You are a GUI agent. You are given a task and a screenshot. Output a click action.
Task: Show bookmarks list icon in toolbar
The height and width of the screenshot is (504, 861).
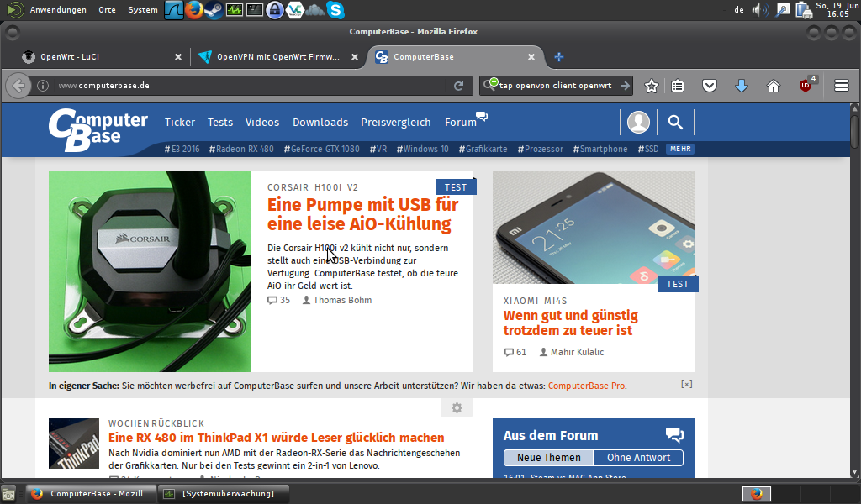(678, 86)
